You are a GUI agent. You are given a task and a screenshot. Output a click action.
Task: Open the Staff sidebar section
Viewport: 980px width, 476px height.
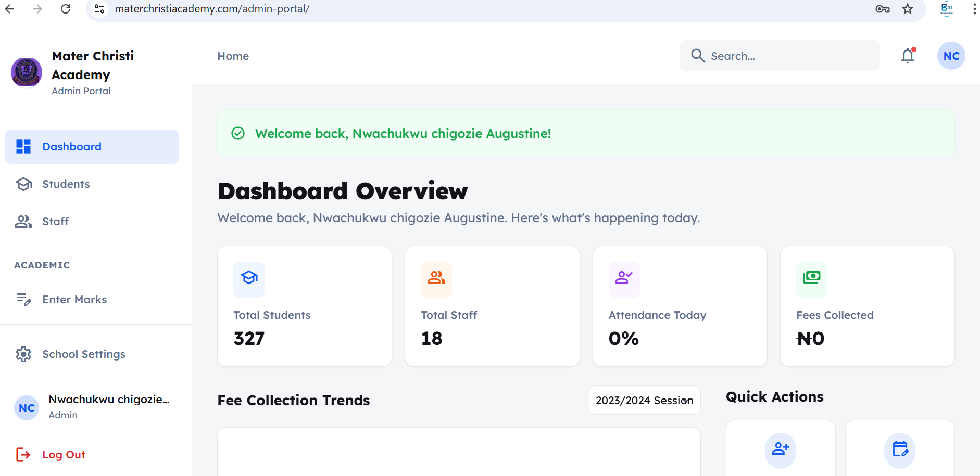pos(55,222)
